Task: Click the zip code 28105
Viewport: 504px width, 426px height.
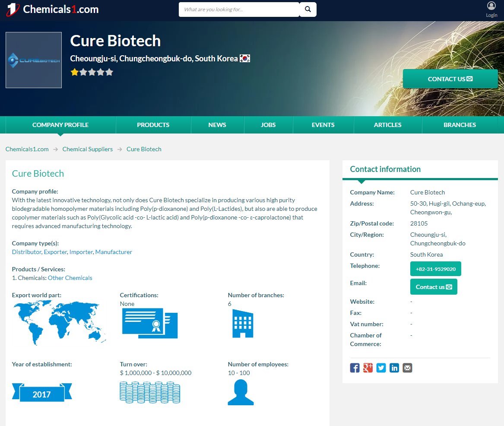Action: [x=419, y=223]
